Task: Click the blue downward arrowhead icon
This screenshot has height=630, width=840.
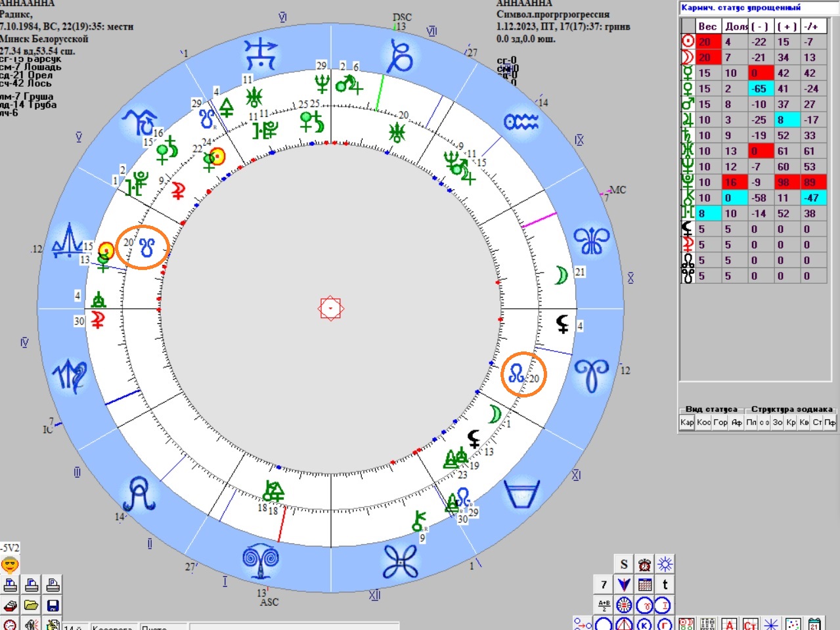Action: [624, 584]
